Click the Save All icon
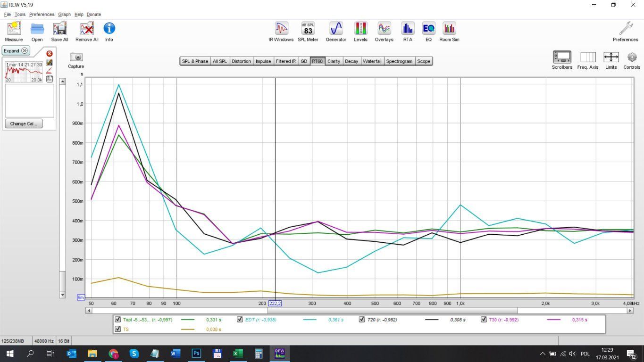Screen dimensions: 644x362 point(59,32)
